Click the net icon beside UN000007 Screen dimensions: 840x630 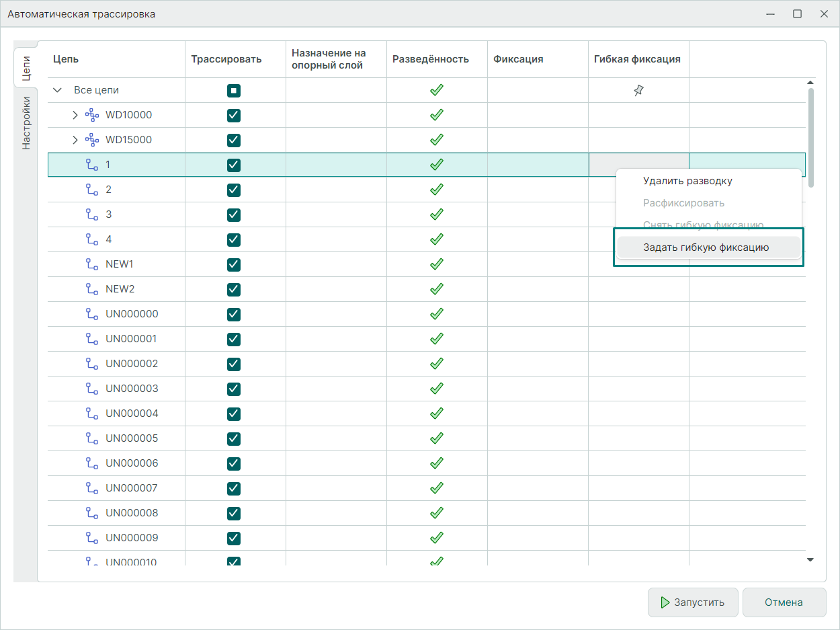[91, 488]
